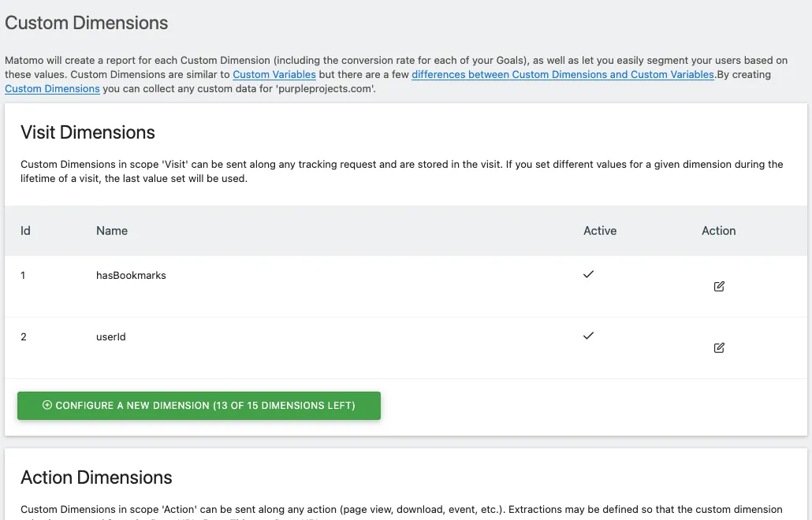Click the Name column header

[112, 231]
